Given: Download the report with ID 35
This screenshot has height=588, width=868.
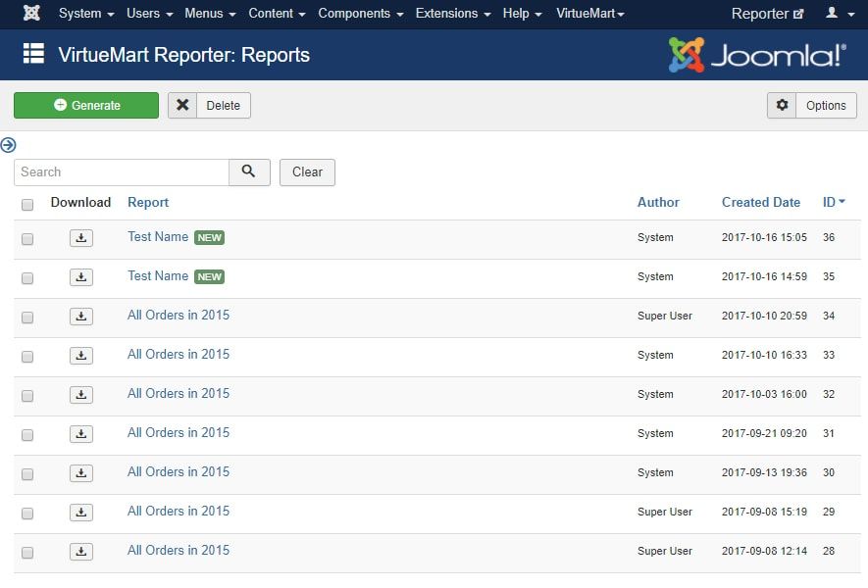Looking at the screenshot, I should click(x=81, y=277).
